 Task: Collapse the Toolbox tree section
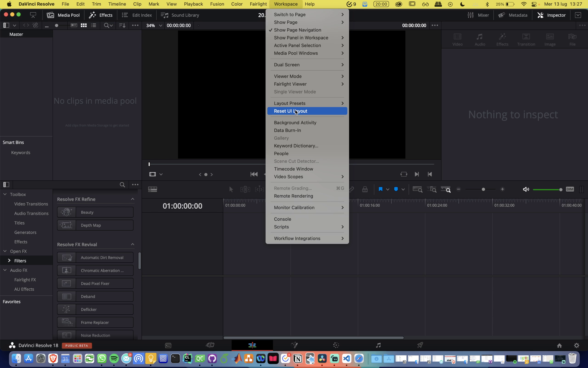pos(5,194)
